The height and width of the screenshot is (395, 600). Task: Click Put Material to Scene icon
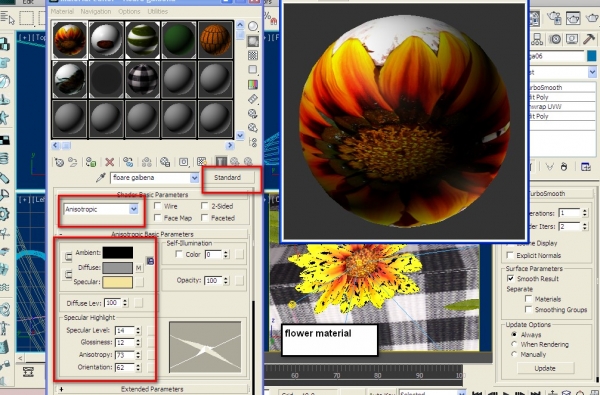[72, 162]
